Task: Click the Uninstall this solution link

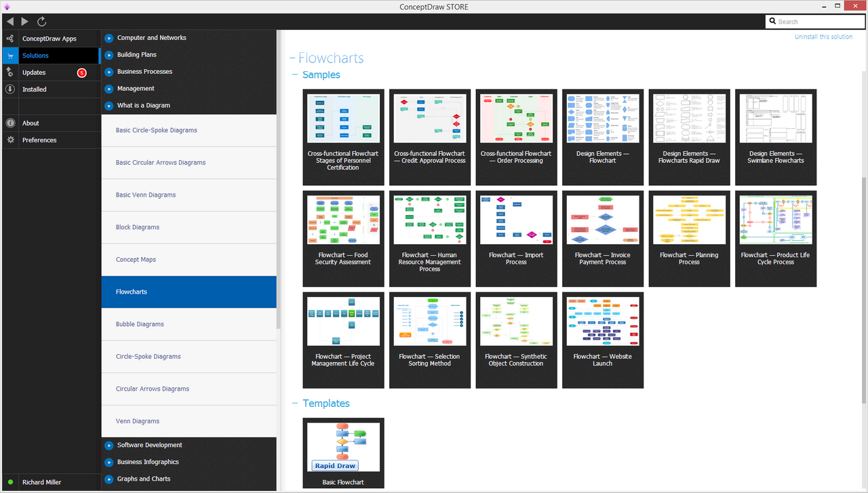Action: [x=823, y=37]
